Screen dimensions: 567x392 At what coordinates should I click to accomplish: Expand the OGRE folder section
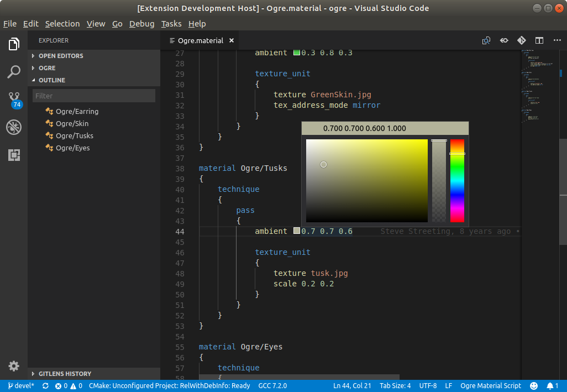point(94,68)
